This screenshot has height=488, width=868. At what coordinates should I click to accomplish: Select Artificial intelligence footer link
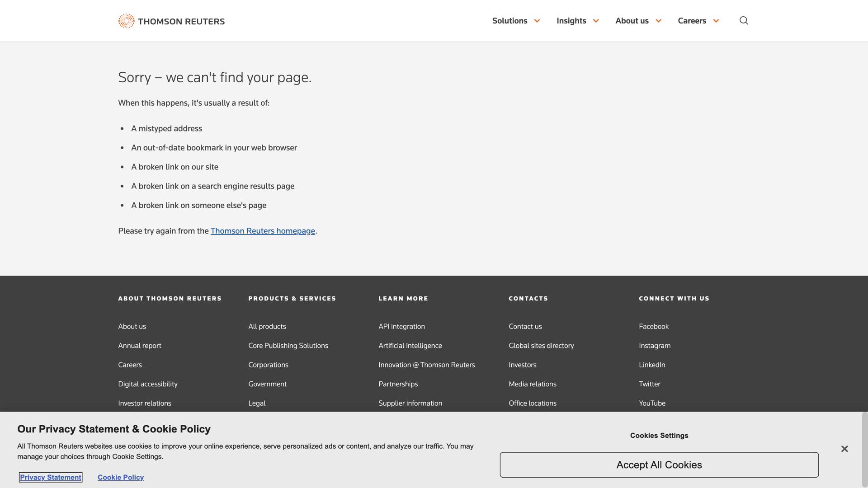tap(410, 346)
